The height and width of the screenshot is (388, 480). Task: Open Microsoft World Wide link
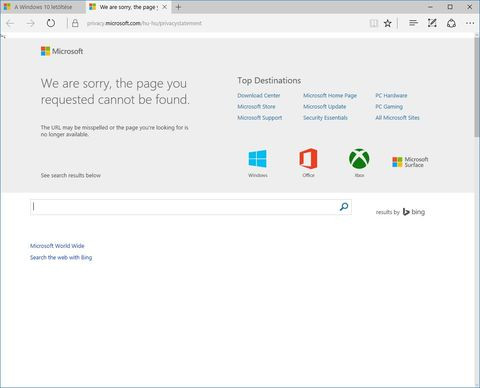click(x=57, y=246)
